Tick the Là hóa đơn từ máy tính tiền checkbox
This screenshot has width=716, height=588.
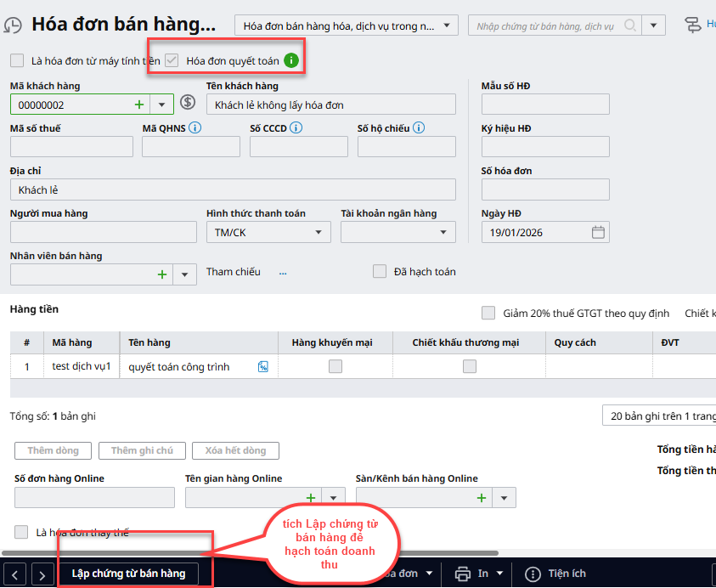[x=17, y=60]
